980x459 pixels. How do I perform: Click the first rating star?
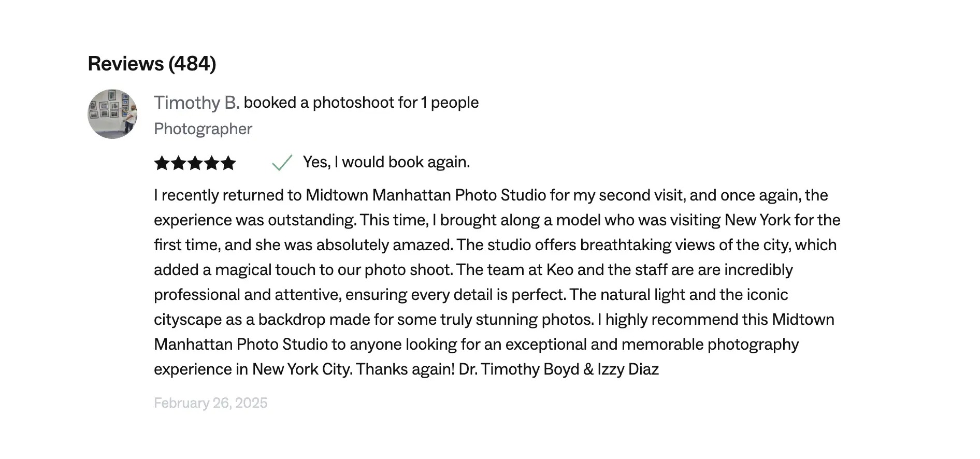pos(162,163)
